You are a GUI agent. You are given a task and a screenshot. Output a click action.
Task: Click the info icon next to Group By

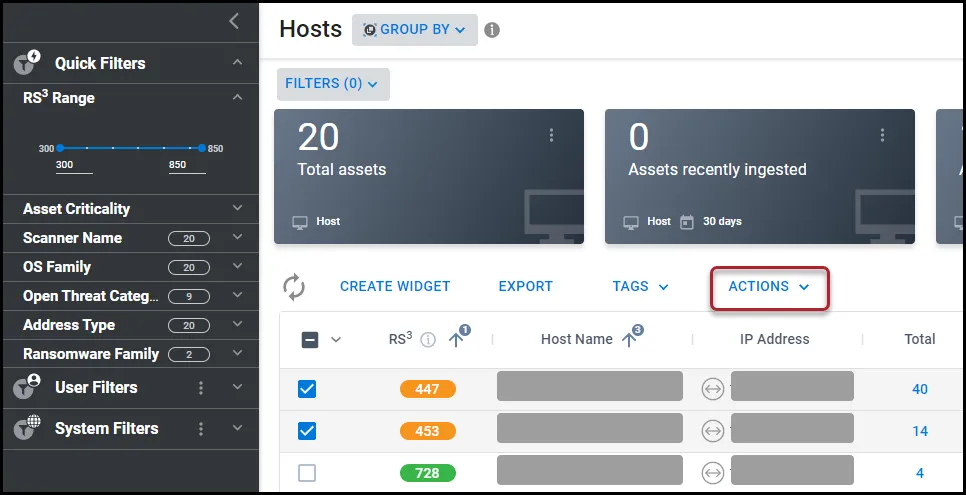(492, 30)
